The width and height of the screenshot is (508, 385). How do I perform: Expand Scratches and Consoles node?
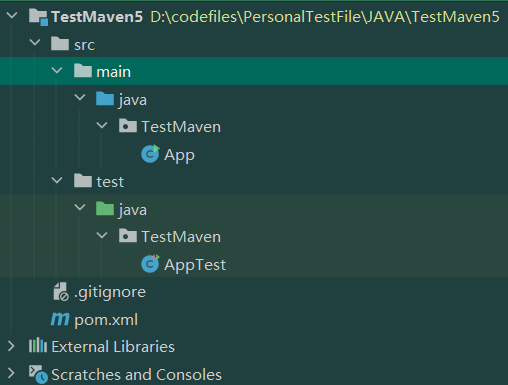pyautogui.click(x=11, y=373)
